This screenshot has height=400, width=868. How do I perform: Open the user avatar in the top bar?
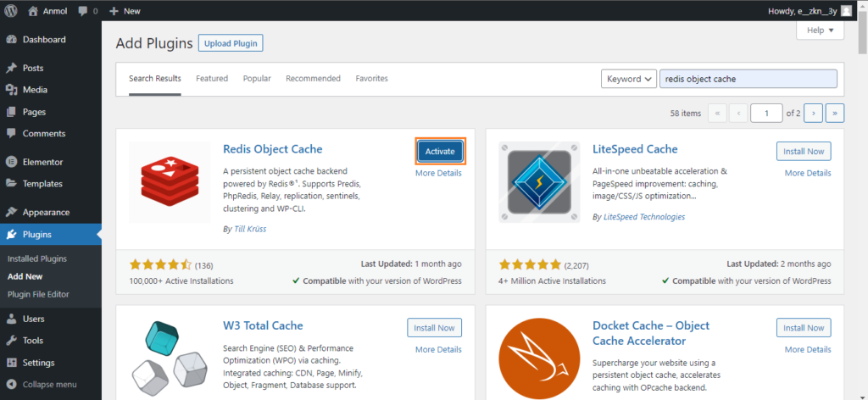[846, 10]
